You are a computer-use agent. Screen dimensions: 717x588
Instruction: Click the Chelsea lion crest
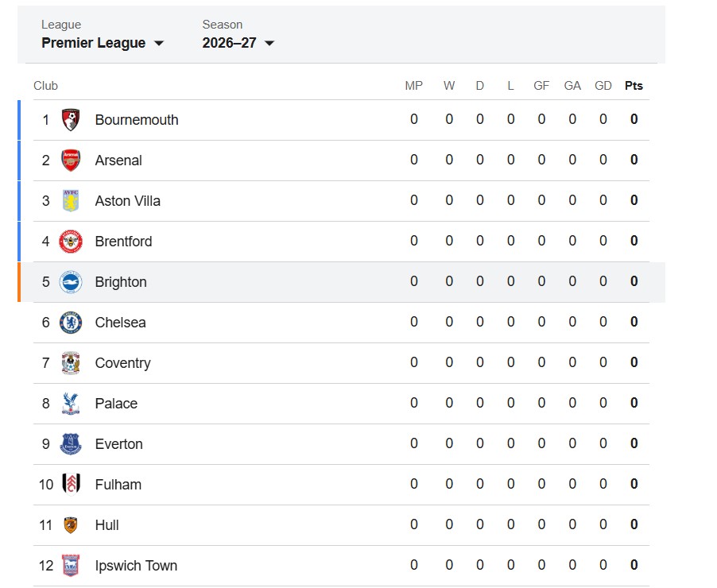[x=71, y=323]
